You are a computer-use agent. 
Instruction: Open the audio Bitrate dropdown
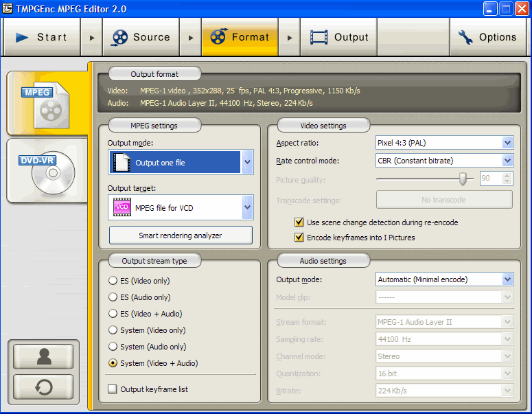(x=507, y=391)
